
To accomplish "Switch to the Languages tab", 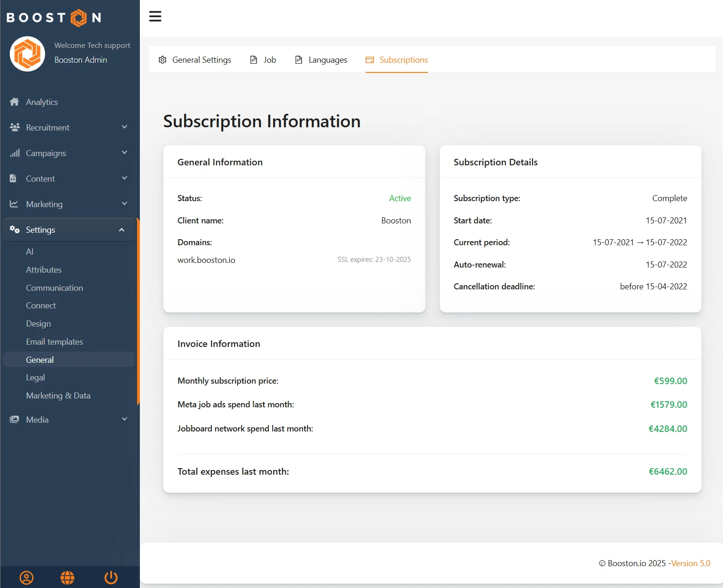I will [x=322, y=60].
